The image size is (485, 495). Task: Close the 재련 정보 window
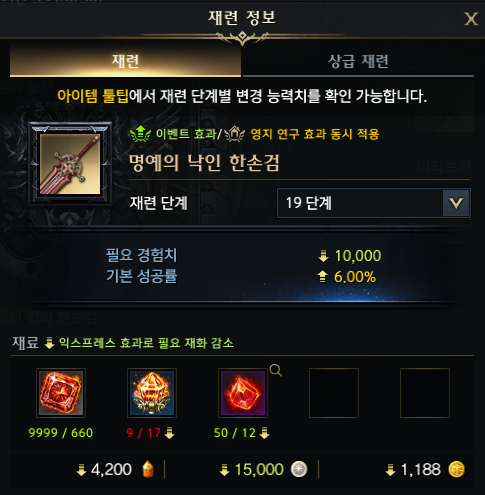pos(471,19)
